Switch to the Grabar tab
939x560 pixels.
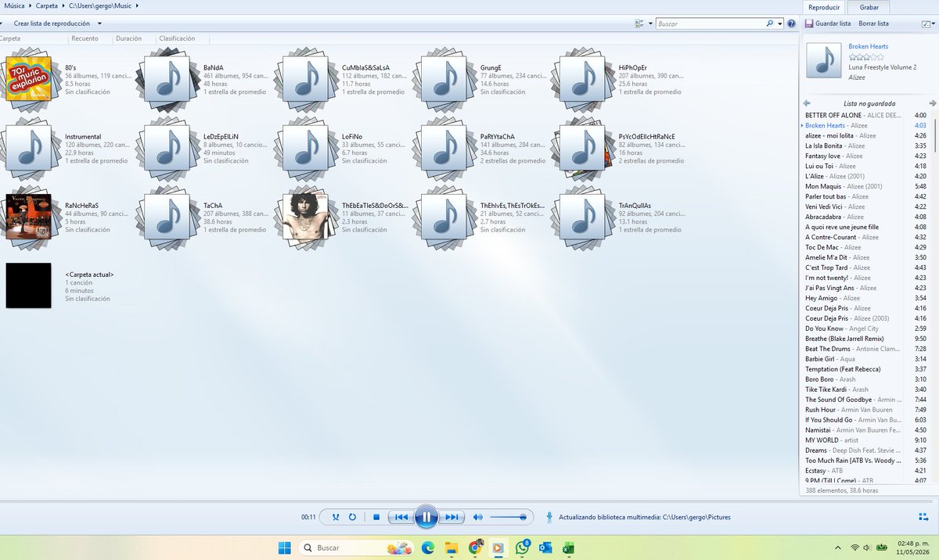pos(869,6)
